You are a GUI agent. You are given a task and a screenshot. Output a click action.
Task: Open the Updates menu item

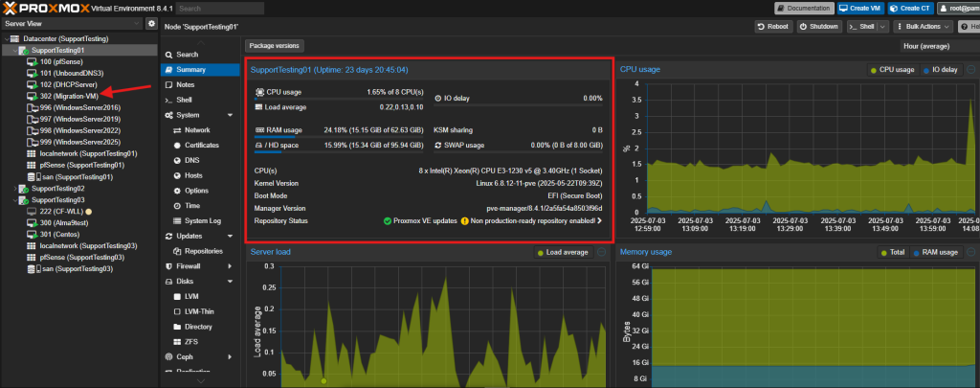tap(200, 236)
